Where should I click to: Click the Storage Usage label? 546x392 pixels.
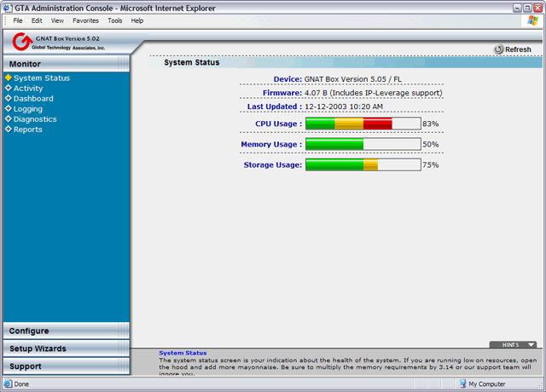pyautogui.click(x=273, y=164)
